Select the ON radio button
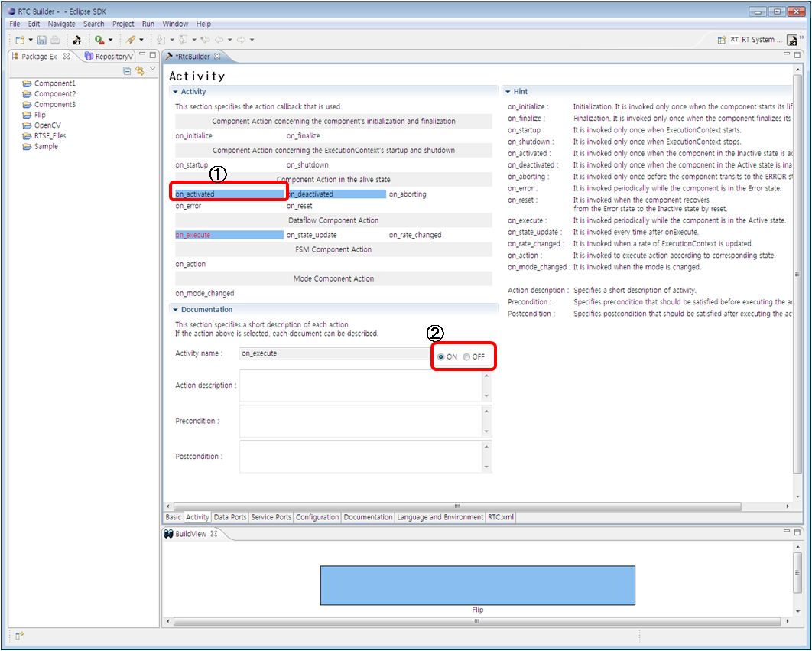812x651 pixels. 441,357
